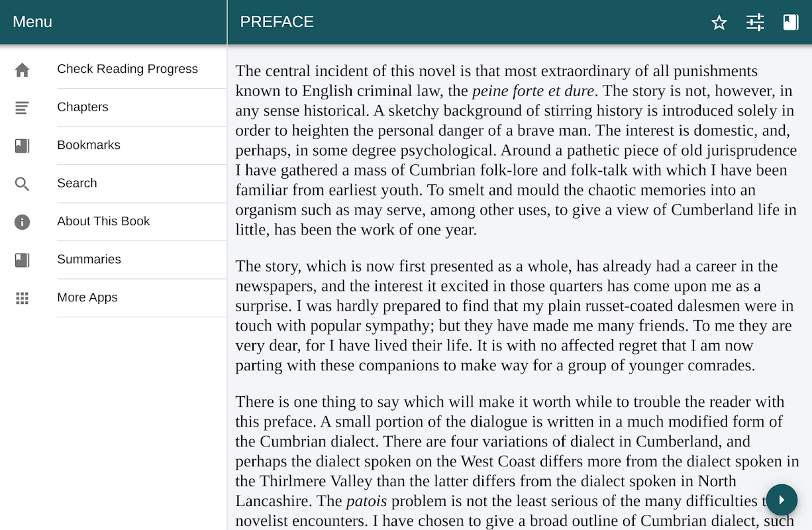Click the Summaries book icon
Viewport: 812px width, 530px height.
click(x=23, y=260)
